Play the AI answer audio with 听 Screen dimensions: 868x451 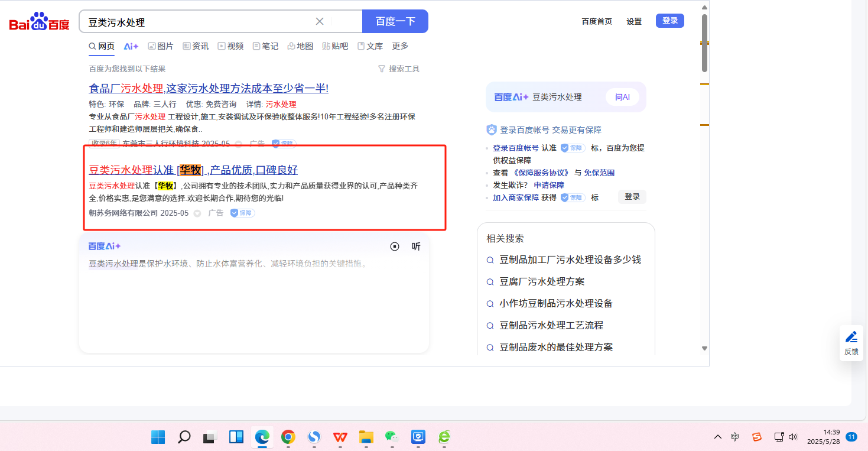coord(416,246)
